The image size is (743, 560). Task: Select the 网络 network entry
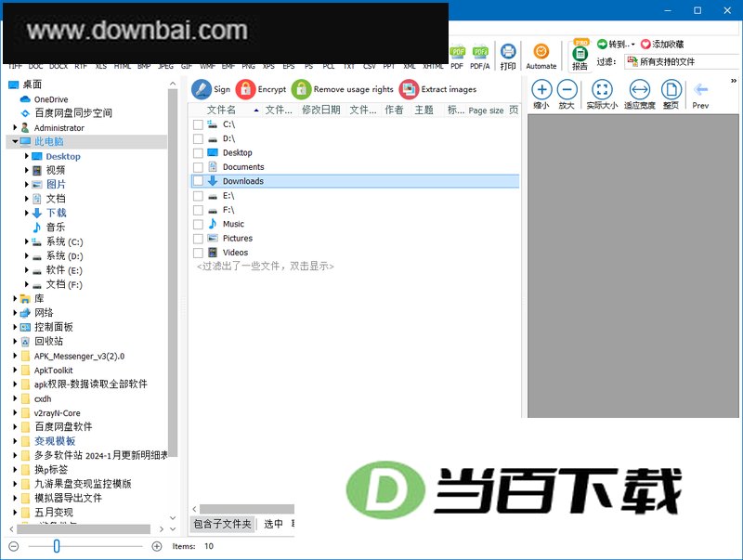pos(44,313)
